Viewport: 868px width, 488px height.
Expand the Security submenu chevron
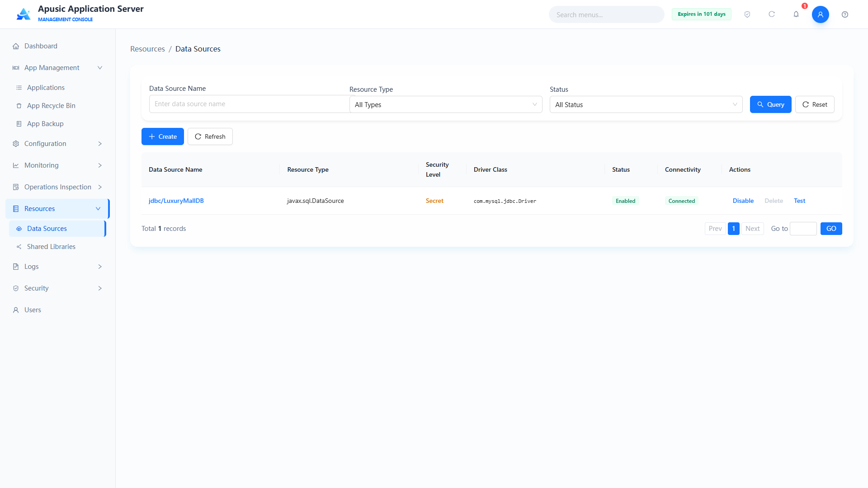pos(100,288)
